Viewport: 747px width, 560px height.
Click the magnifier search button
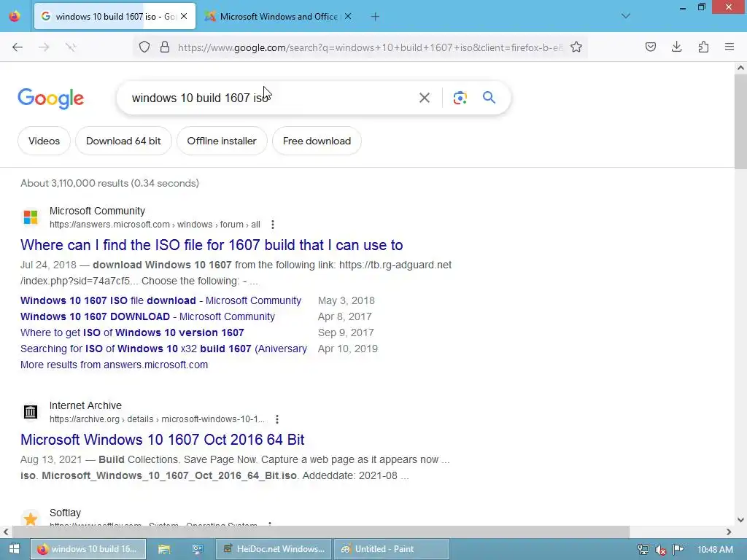489,98
